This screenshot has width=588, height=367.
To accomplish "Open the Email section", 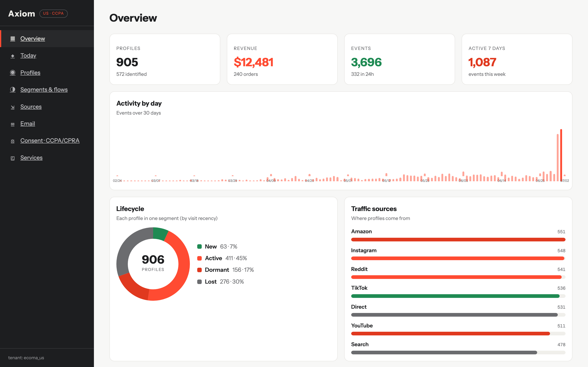I will pos(28,124).
